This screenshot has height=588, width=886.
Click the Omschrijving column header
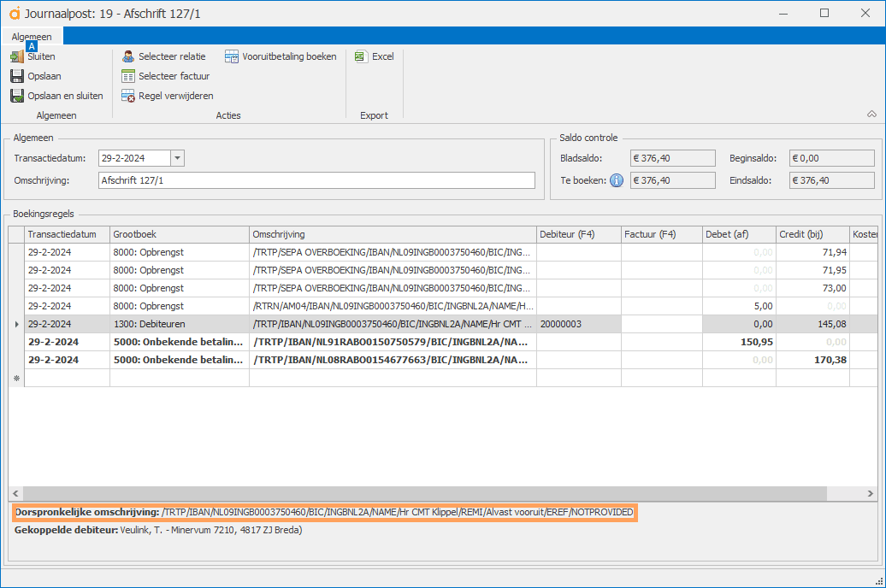tap(393, 234)
